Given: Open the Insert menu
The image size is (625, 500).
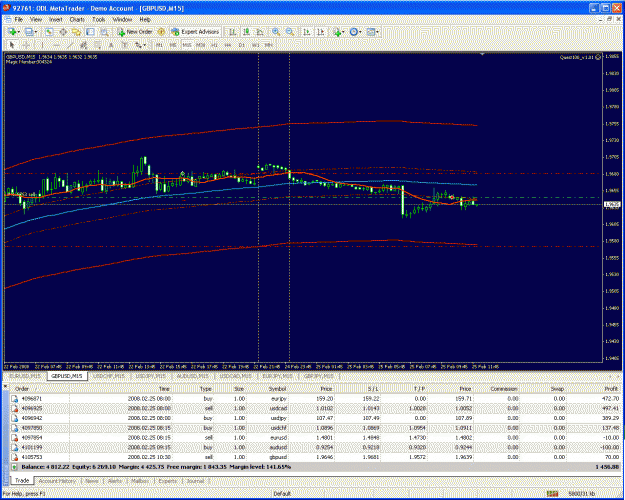Looking at the screenshot, I should (x=55, y=19).
